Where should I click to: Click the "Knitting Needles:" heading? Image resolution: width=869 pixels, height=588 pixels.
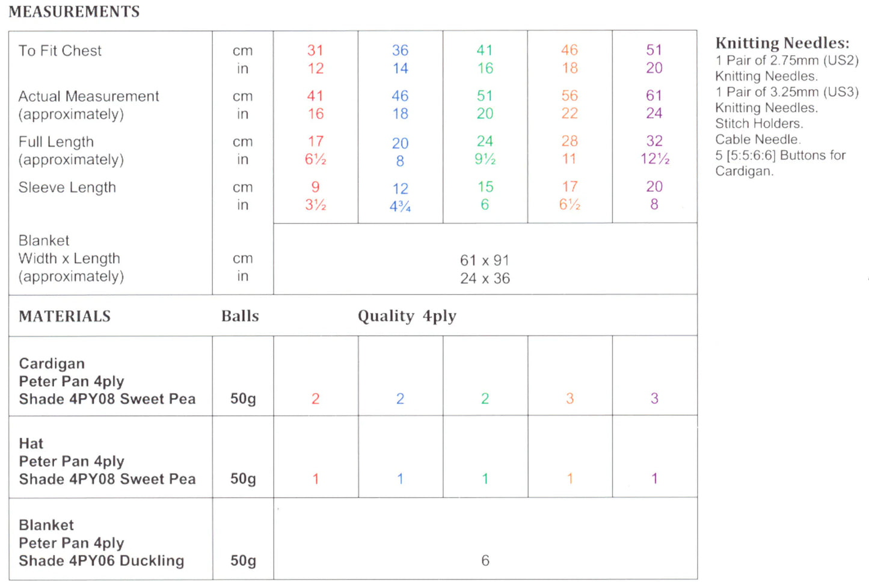[x=782, y=43]
